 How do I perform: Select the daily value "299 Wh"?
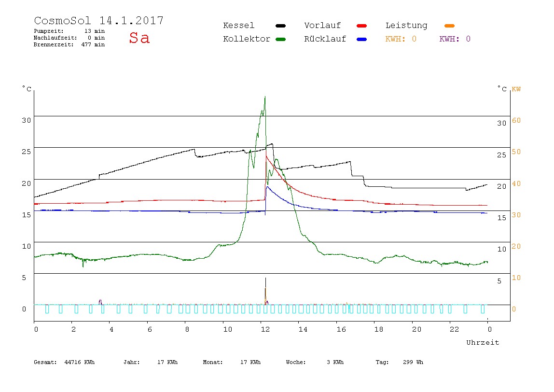(x=413, y=362)
